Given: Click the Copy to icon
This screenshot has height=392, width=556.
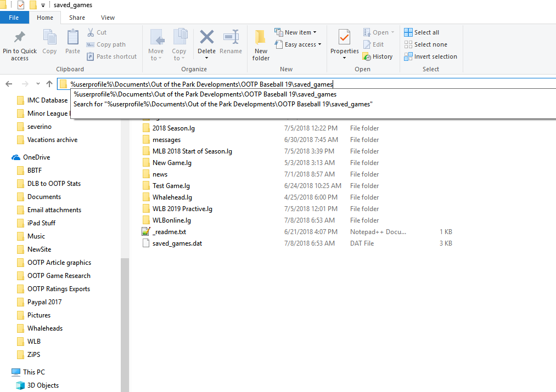Looking at the screenshot, I should point(180,37).
